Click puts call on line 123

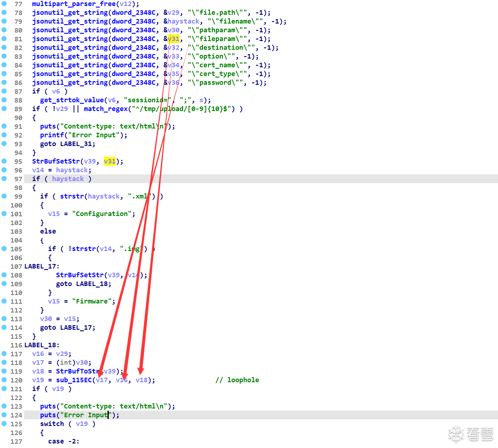(48, 406)
